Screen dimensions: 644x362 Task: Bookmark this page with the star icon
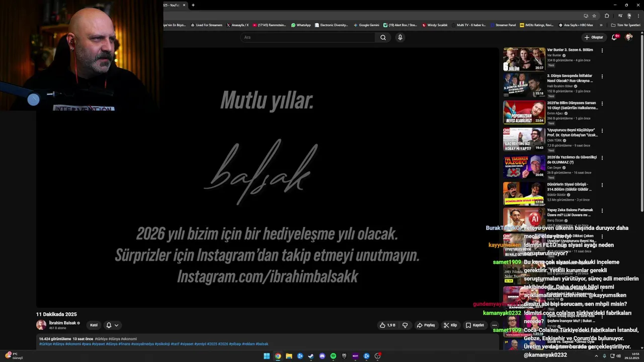click(x=594, y=16)
